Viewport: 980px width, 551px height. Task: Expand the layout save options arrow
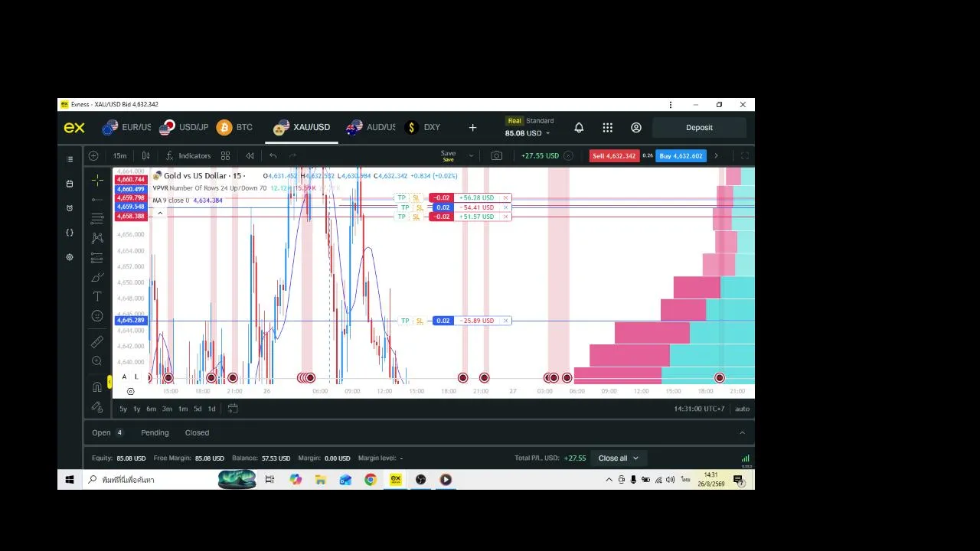471,155
